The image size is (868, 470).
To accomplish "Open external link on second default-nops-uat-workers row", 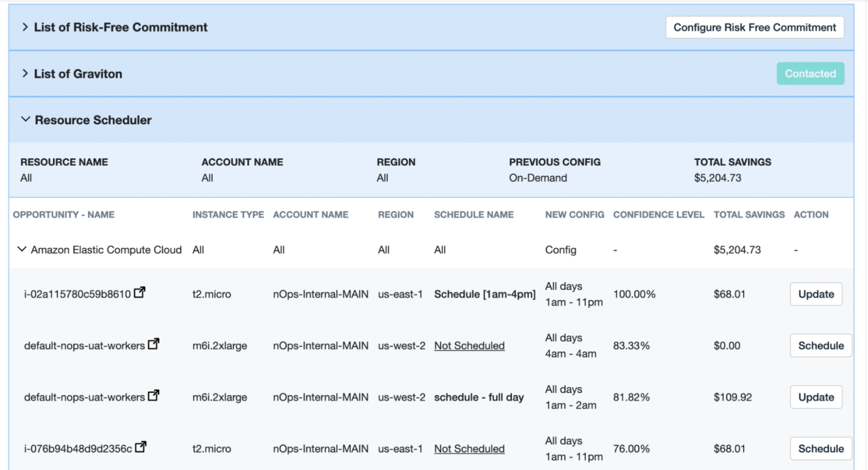I will 154,394.
